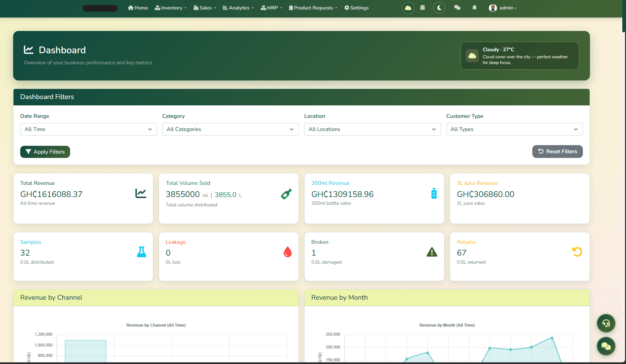Click the 3L Juice Revenue title
This screenshot has height=364, width=626.
[477, 183]
